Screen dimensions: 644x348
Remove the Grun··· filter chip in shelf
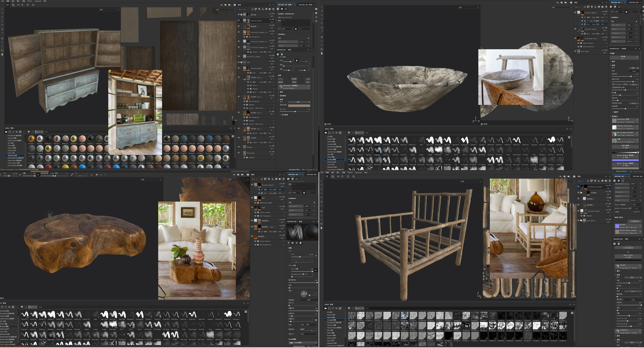pos(363,308)
